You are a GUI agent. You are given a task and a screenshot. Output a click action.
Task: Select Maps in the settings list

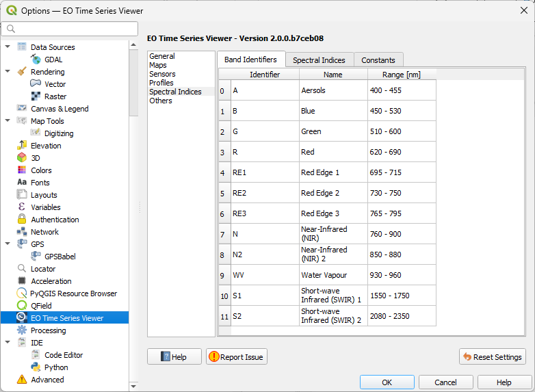click(x=158, y=65)
